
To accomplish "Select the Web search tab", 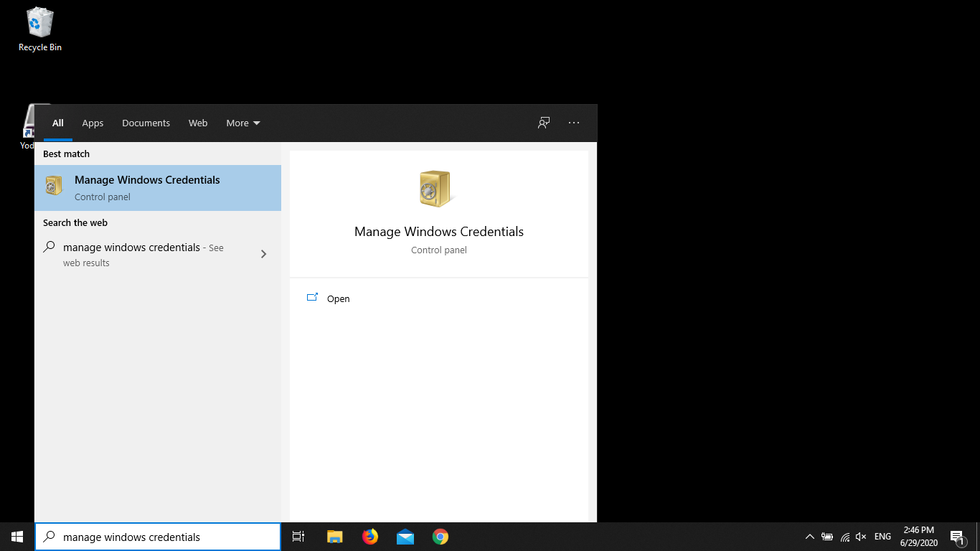I will (x=198, y=123).
